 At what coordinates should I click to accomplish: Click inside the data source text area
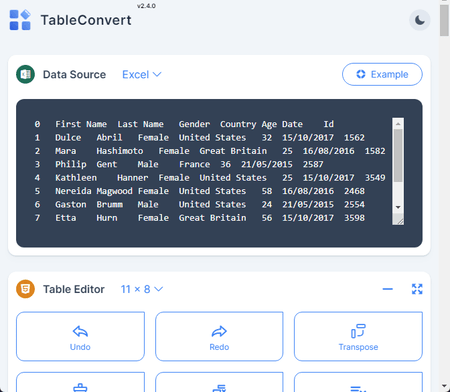(x=213, y=171)
